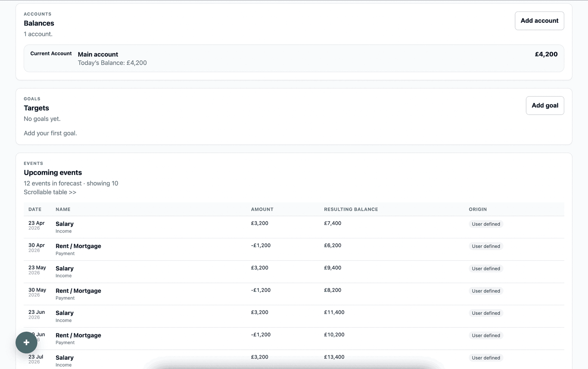Image resolution: width=588 pixels, height=369 pixels.
Task: Click the £7,400 resulting balance
Action: [x=333, y=223]
